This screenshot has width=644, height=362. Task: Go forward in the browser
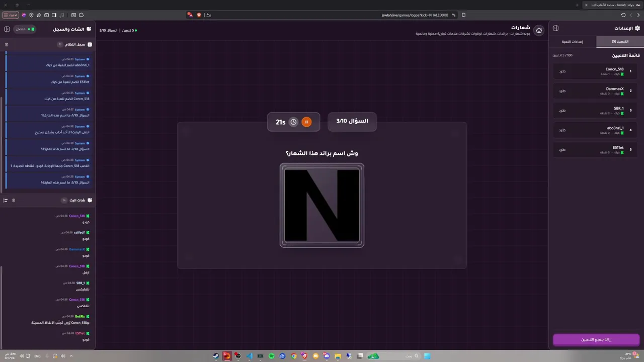(631, 15)
